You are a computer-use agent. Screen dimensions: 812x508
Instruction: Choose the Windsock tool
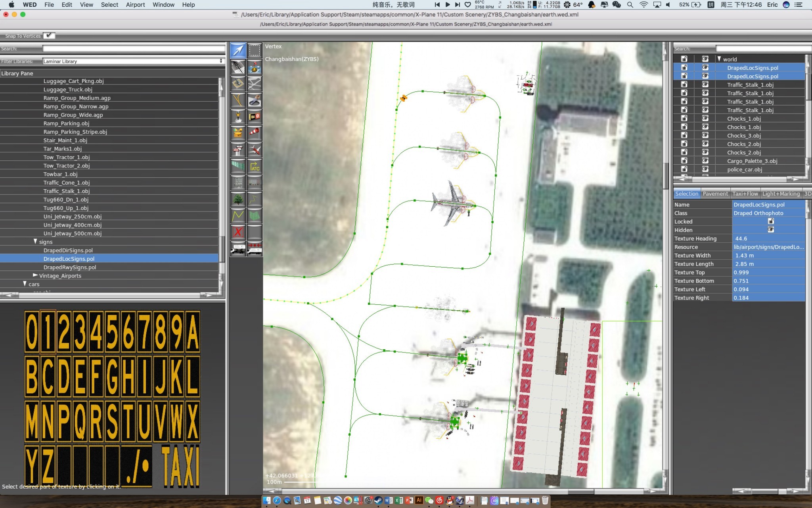255,133
